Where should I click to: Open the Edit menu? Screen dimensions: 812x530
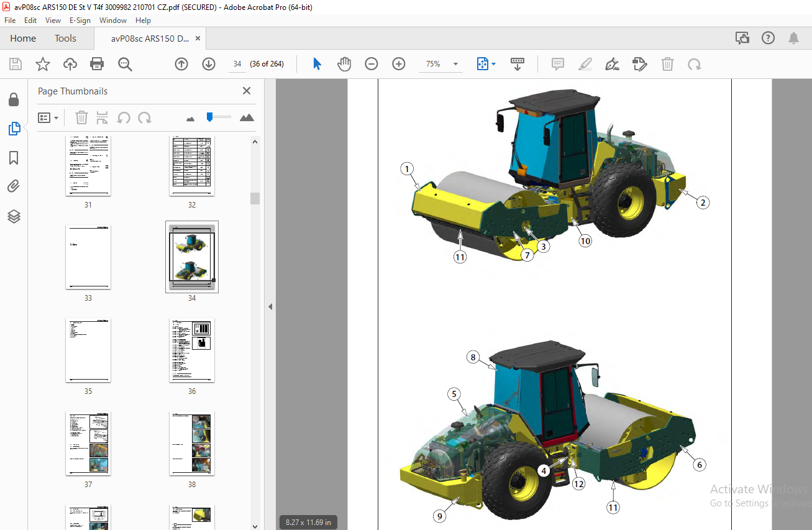pyautogui.click(x=30, y=21)
